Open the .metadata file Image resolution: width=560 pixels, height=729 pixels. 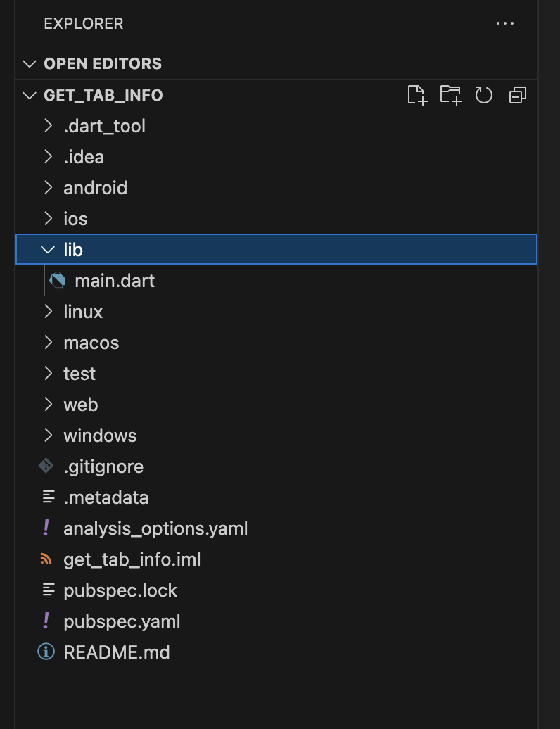click(106, 497)
